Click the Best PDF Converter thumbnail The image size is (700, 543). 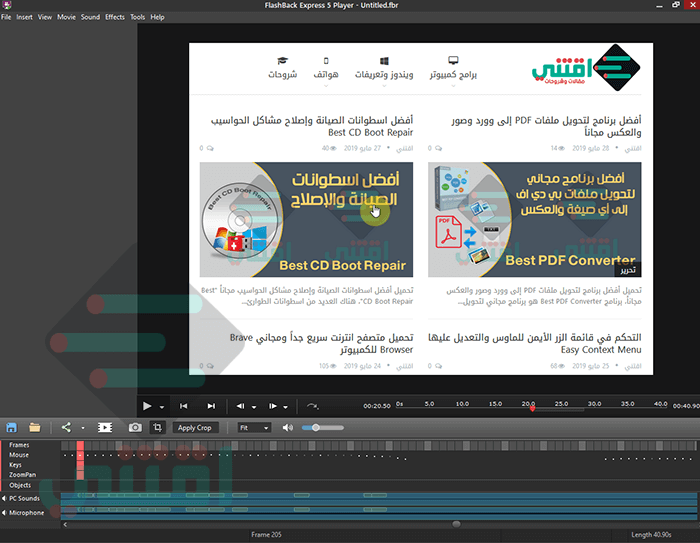pyautogui.click(x=534, y=219)
